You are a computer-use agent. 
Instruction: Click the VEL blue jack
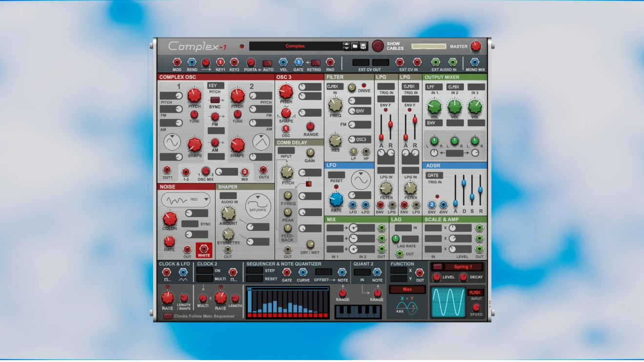click(x=283, y=62)
